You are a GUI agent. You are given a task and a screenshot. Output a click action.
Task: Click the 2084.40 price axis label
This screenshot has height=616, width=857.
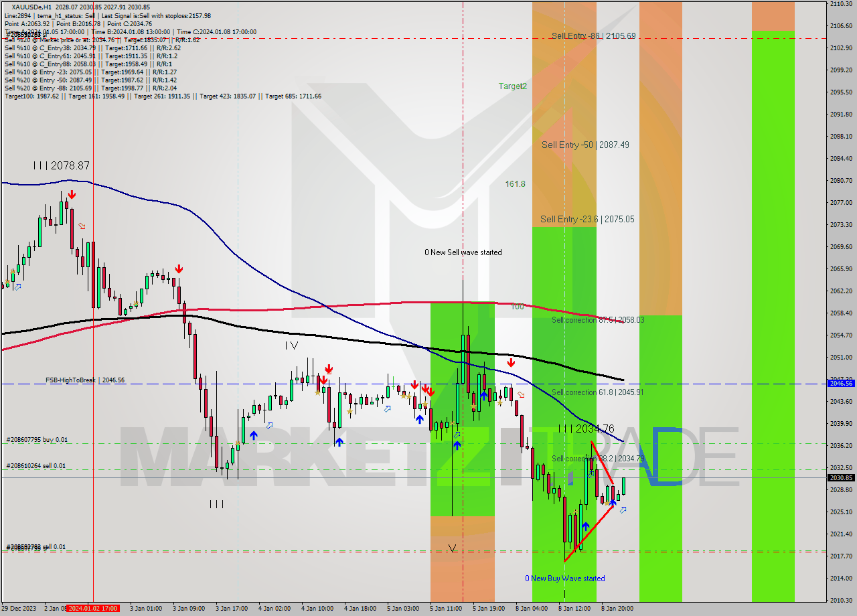[840, 159]
